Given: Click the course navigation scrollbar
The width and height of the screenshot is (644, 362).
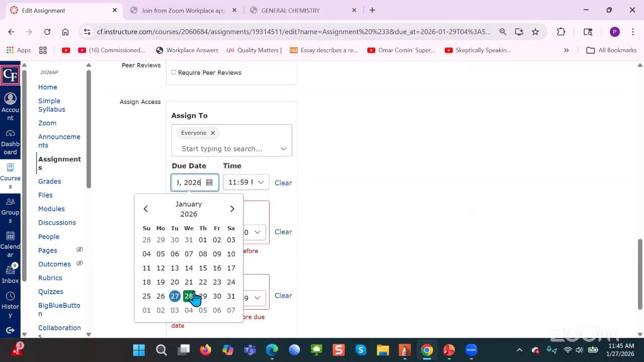Looking at the screenshot, I should (x=89, y=129).
